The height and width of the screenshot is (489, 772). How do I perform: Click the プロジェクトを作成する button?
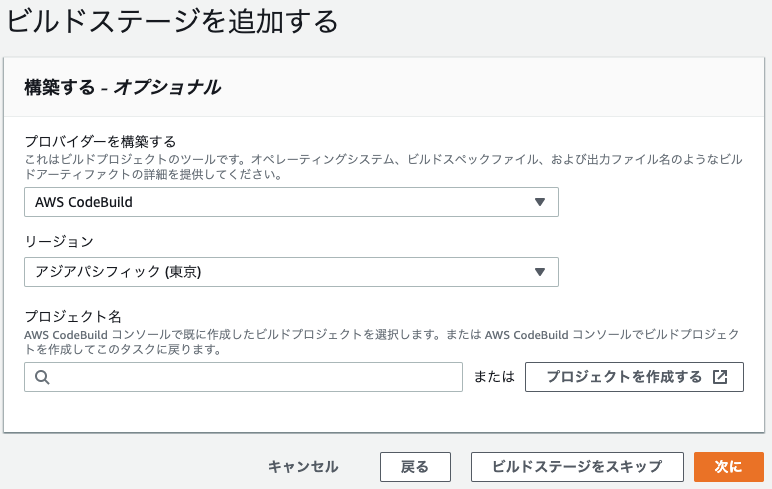pyautogui.click(x=634, y=377)
